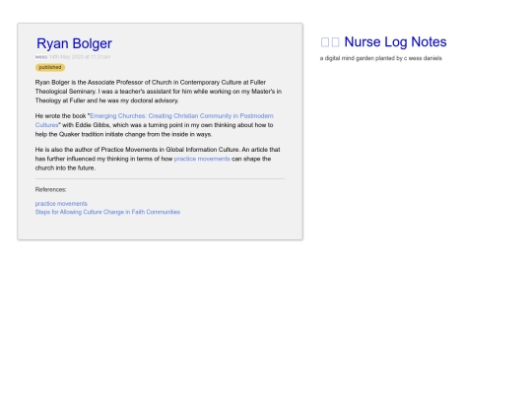Open Steps for Allowing Culture Change link
Image resolution: width=532 pixels, height=399 pixels.
click(107, 212)
